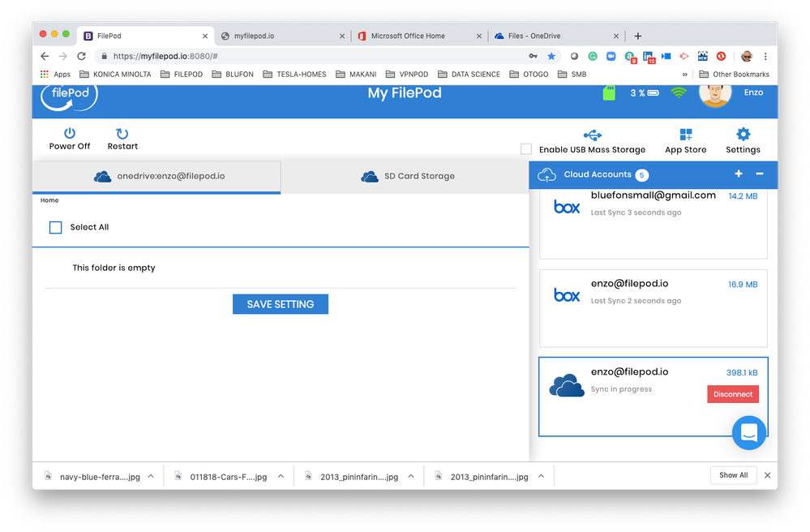
Task: Expand options for last download 2013_pininfarin....jpg
Action: click(x=542, y=476)
